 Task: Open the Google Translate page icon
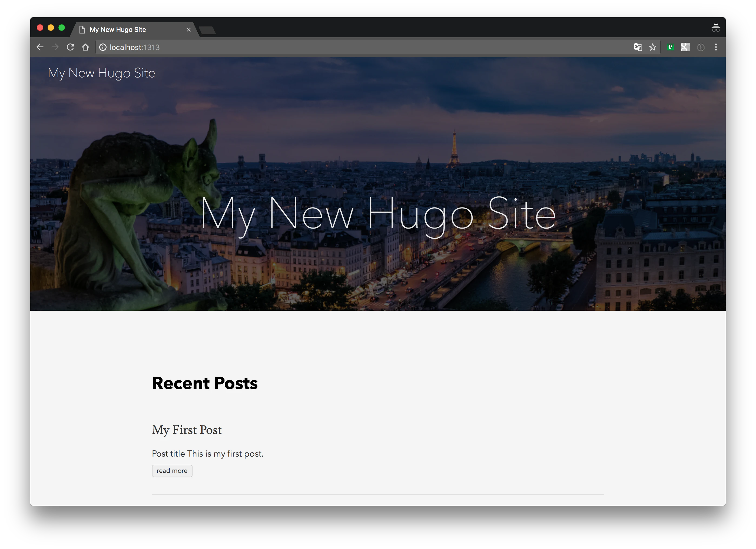638,47
